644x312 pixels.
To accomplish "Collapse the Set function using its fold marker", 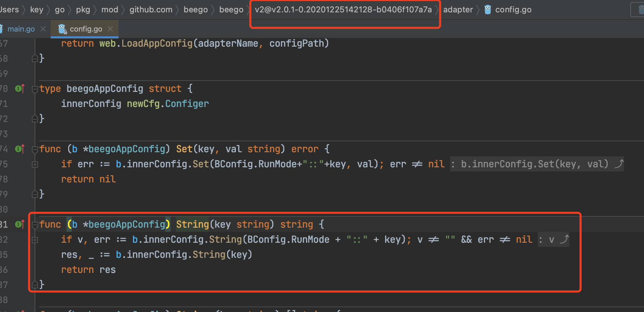I will pos(34,149).
